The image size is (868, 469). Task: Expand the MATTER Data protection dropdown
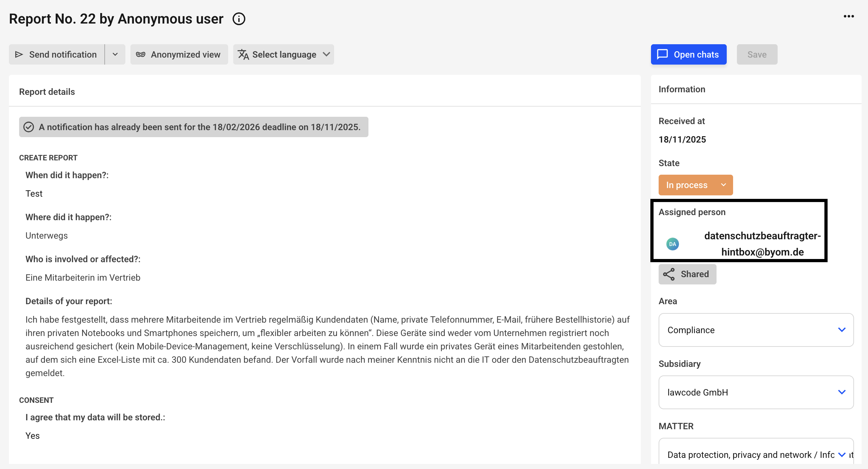(x=756, y=454)
